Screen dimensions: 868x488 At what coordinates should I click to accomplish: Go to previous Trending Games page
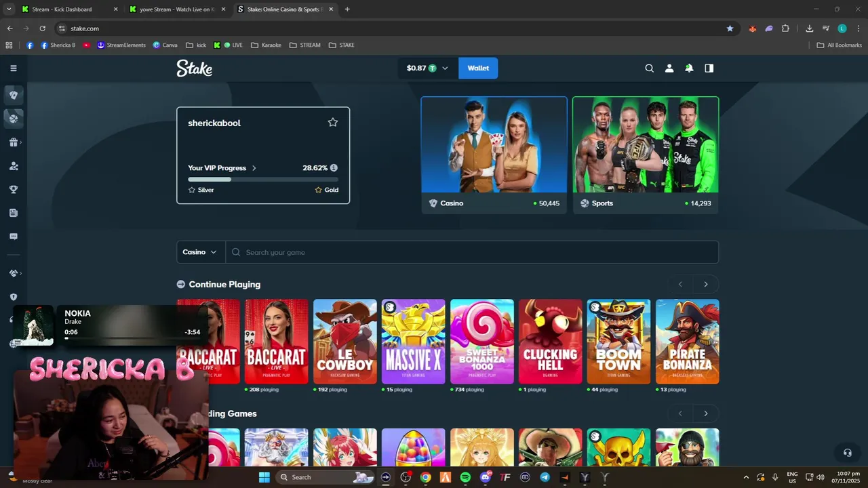(681, 413)
